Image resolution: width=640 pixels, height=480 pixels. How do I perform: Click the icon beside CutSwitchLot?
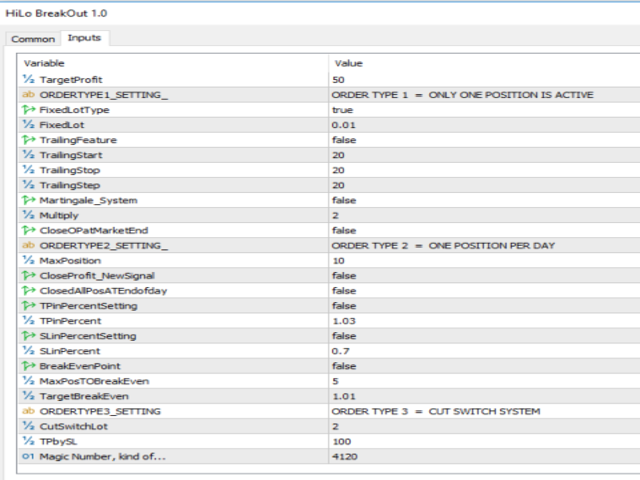pyautogui.click(x=28, y=426)
